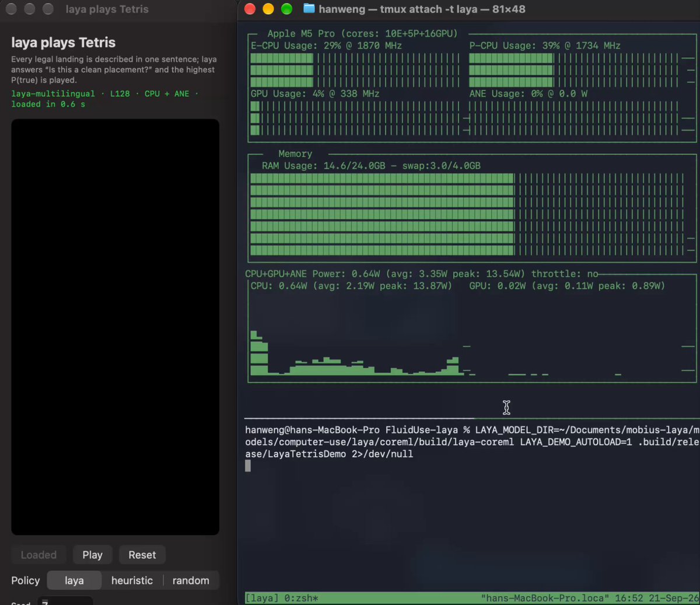
Task: Click the "P-CPU Usage: 39% @ 1734 MHz" readout
Action: [x=545, y=46]
